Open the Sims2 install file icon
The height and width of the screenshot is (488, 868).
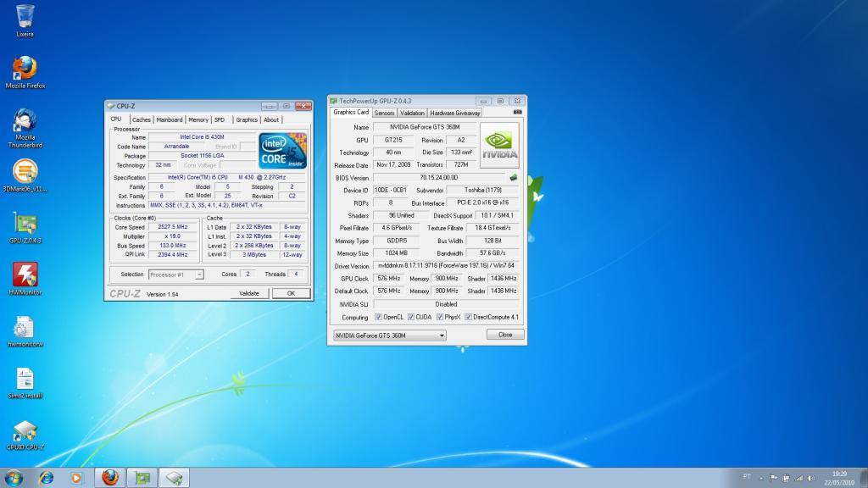pyautogui.click(x=25, y=382)
